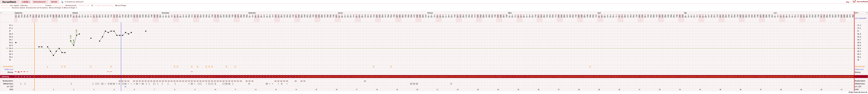The width and height of the screenshot is (868, 94).
Task: Collapse the right panel with the < arrow
Action: (867, 13)
